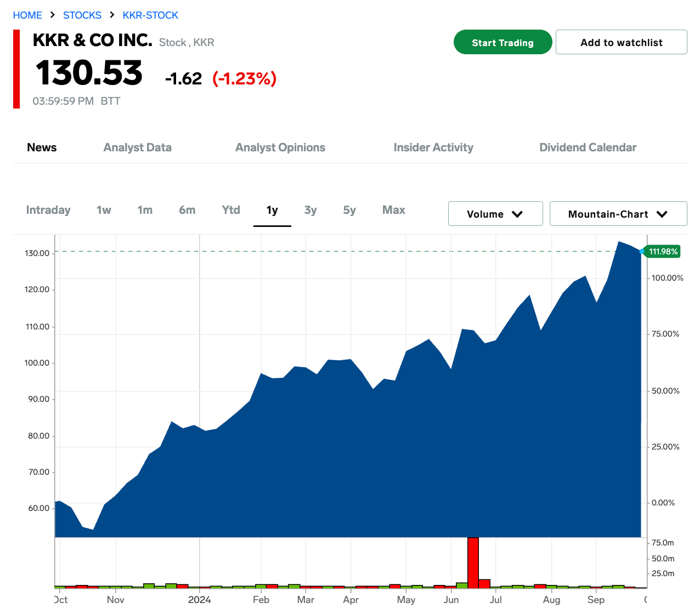Open the Analyst Data tab
Viewport: 700px width, 614px height.
point(138,147)
